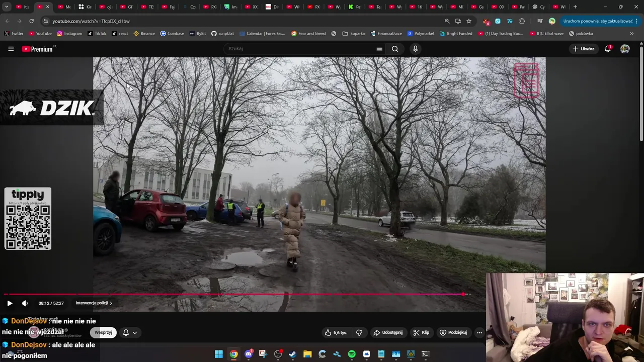Close the active YouTube tab
The height and width of the screenshot is (362, 644).
[47, 7]
